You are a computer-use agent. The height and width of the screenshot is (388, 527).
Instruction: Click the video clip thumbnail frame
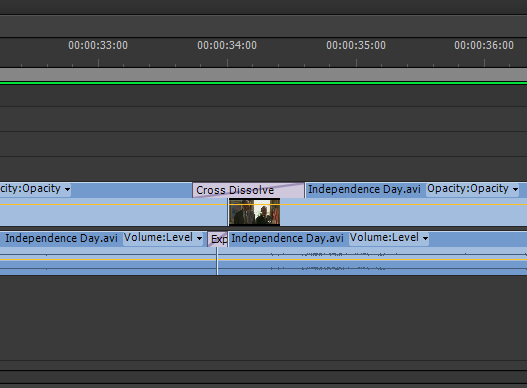coord(254,212)
